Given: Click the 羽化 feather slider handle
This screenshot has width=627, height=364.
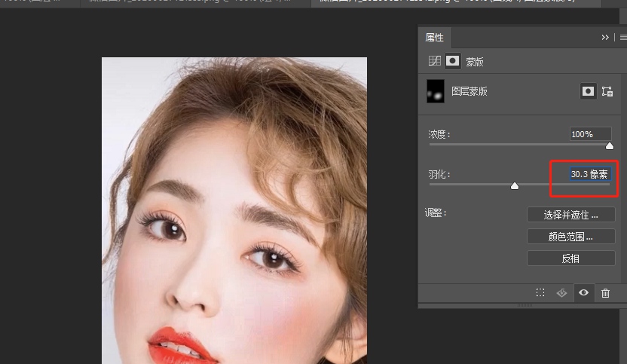Looking at the screenshot, I should pyautogui.click(x=515, y=185).
